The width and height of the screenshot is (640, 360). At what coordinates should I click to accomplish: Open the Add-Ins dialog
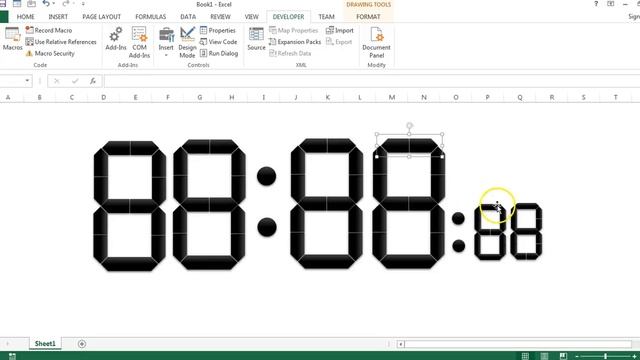(x=116, y=39)
